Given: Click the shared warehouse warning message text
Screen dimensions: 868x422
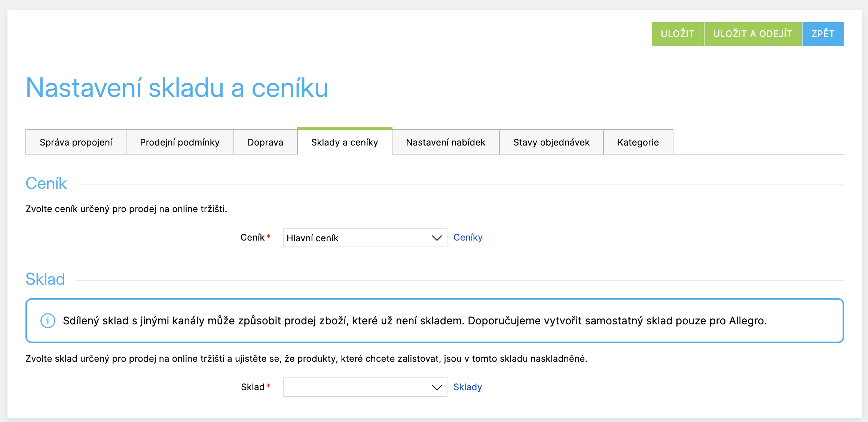Looking at the screenshot, I should (x=415, y=321).
